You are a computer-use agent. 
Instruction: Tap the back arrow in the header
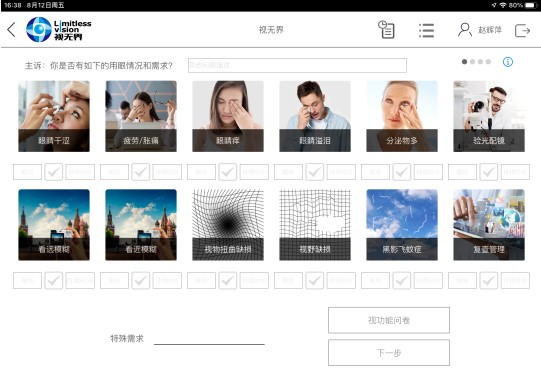coord(11,30)
